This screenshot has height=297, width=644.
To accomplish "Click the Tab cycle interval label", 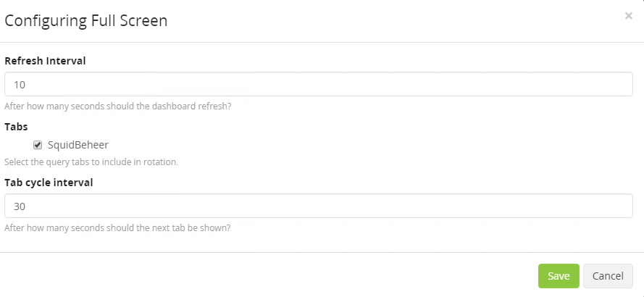I will point(49,183).
